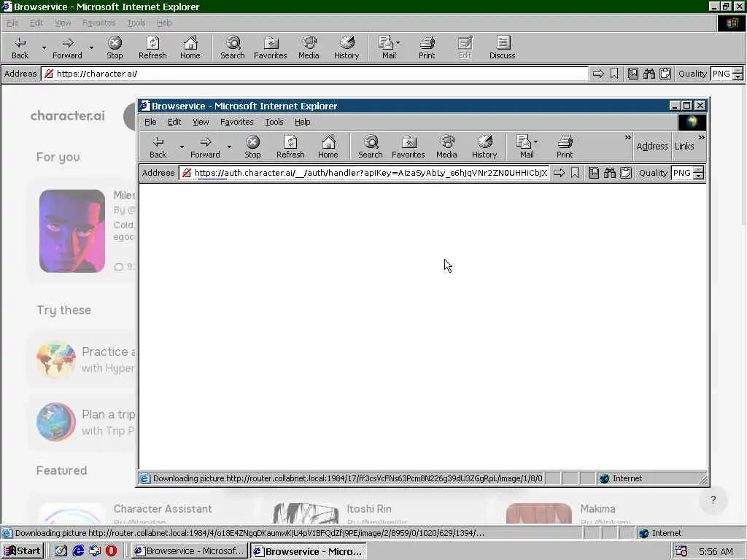Print page from front window toolbar
This screenshot has height=560, width=747.
[x=565, y=147]
